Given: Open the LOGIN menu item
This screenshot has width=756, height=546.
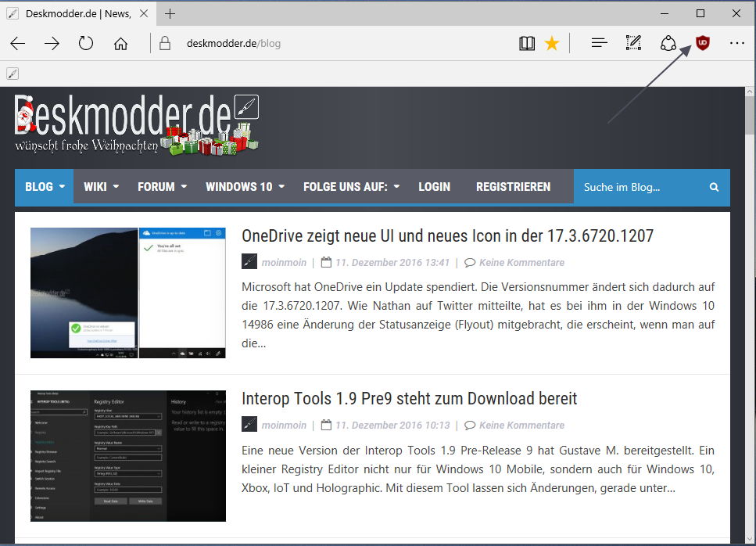Looking at the screenshot, I should (x=434, y=187).
